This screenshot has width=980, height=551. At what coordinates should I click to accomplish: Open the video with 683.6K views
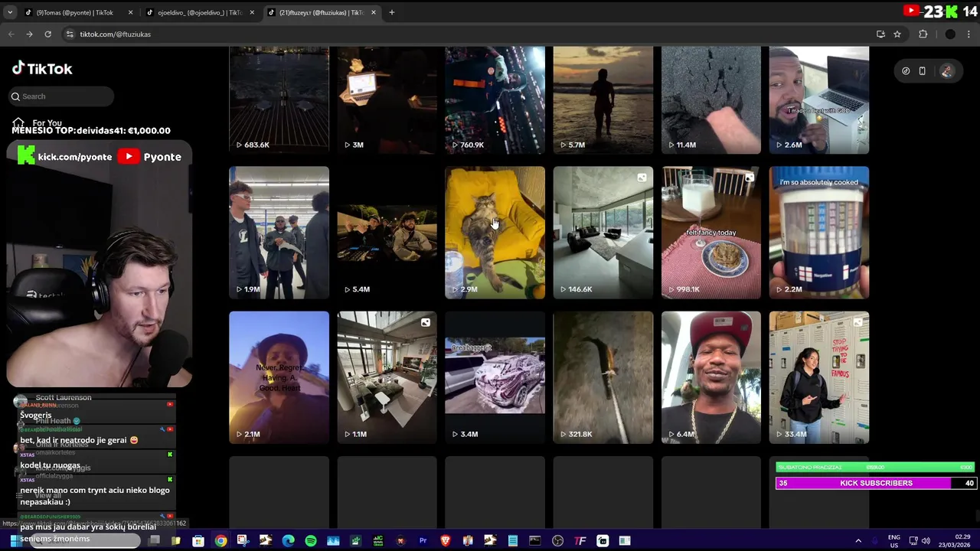tap(279, 99)
